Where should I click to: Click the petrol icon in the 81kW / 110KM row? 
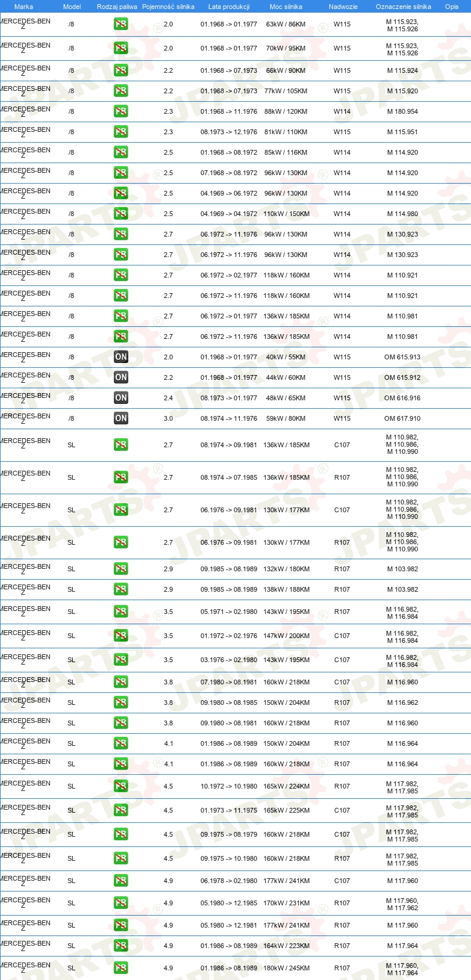(121, 132)
